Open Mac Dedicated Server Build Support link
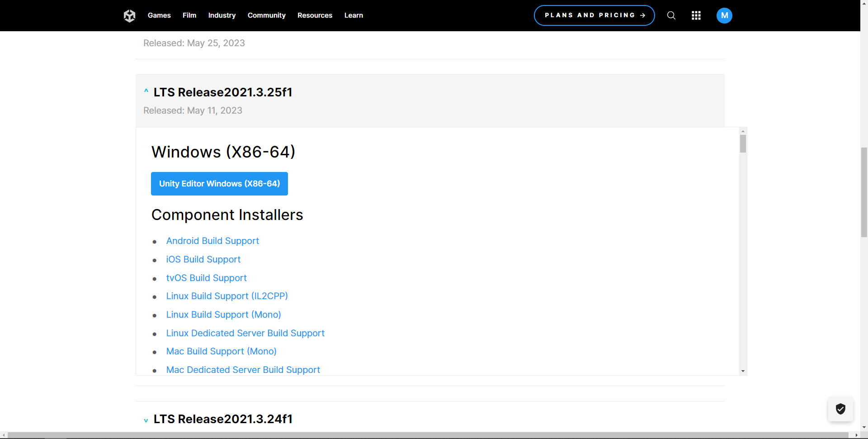The image size is (868, 439). 243,370
